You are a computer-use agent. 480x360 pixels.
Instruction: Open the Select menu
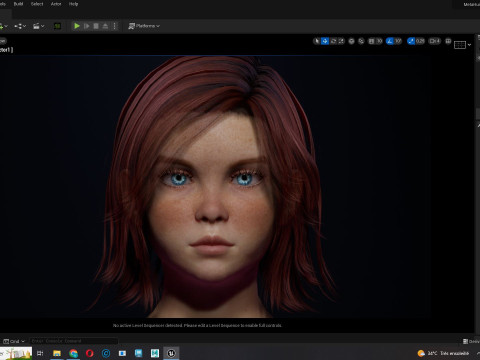click(x=37, y=4)
